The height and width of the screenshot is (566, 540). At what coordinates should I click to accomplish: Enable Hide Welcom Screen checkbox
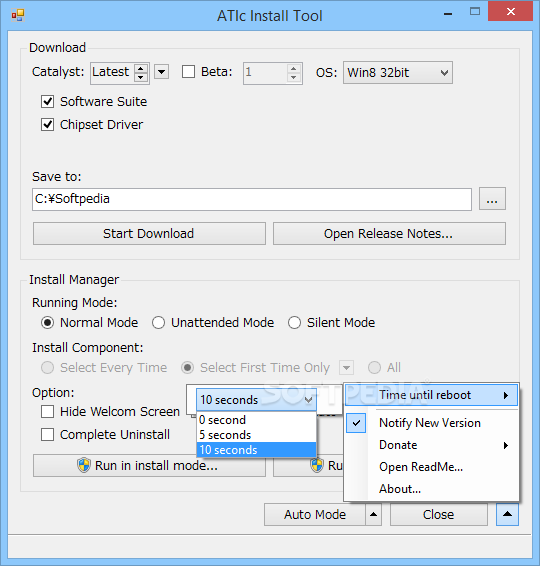47,412
